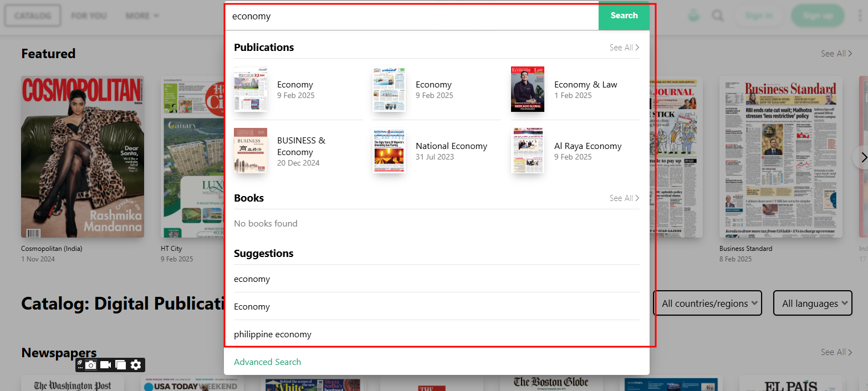Image resolution: width=868 pixels, height=391 pixels.
Task: Click See All next to Publications
Action: (x=624, y=48)
